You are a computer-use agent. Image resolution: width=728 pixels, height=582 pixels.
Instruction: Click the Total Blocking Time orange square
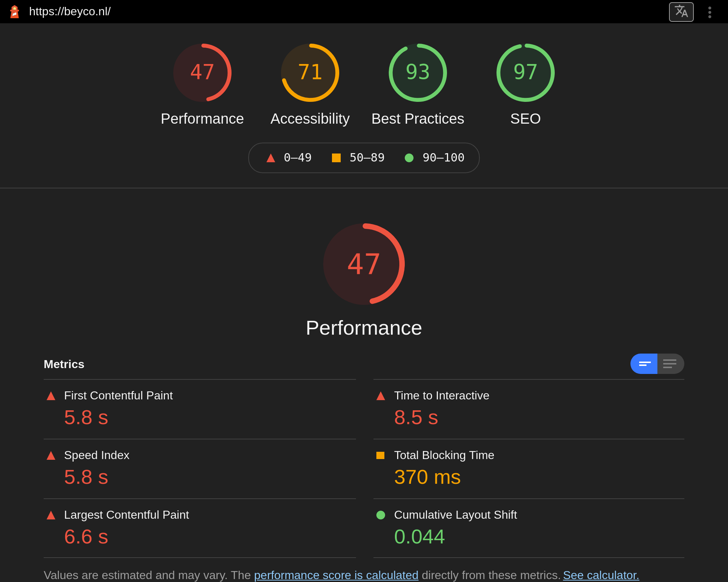(380, 455)
